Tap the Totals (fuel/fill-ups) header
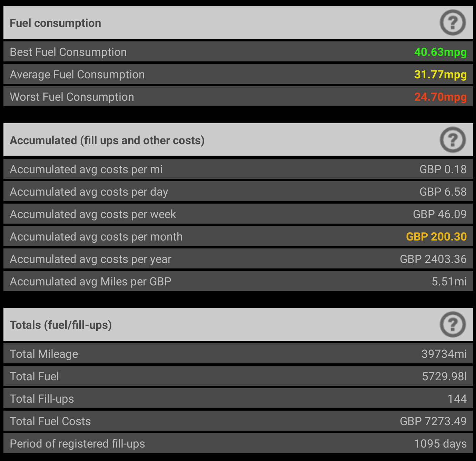 [61, 325]
